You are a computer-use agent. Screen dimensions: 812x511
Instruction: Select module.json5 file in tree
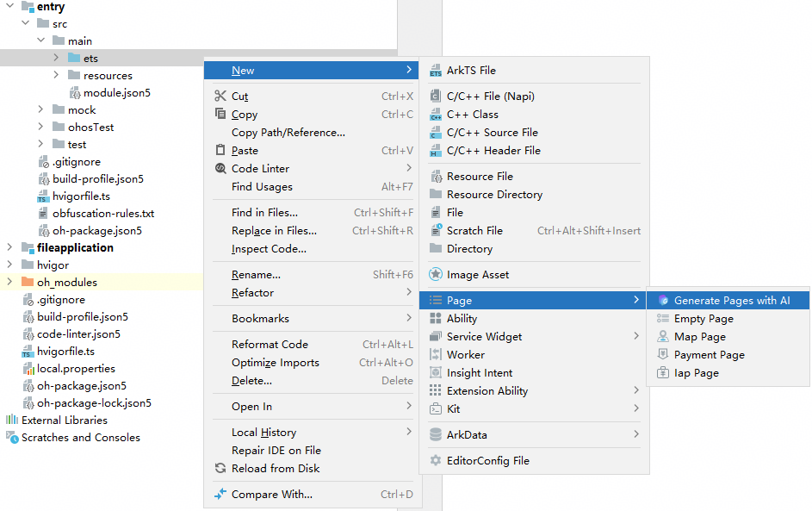116,93
